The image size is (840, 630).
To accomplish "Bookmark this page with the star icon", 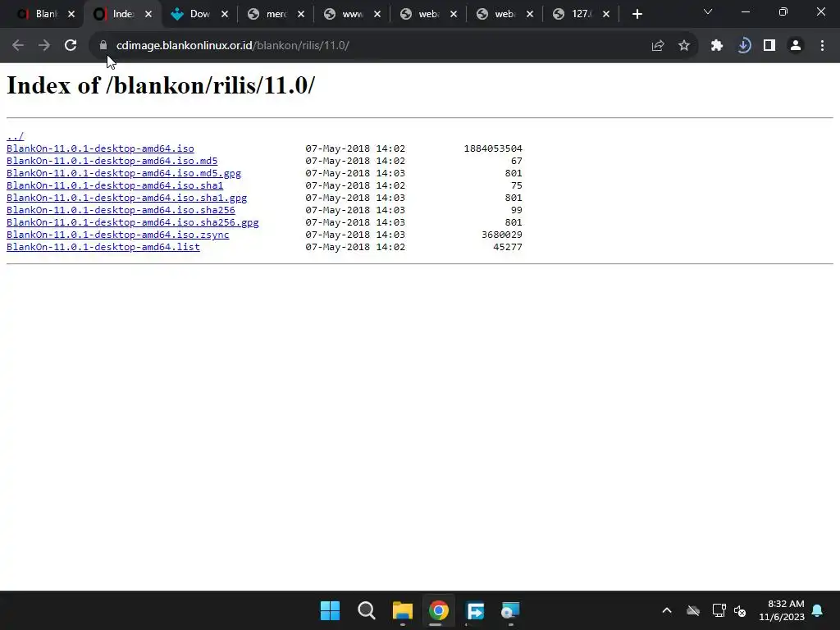I will tap(684, 46).
